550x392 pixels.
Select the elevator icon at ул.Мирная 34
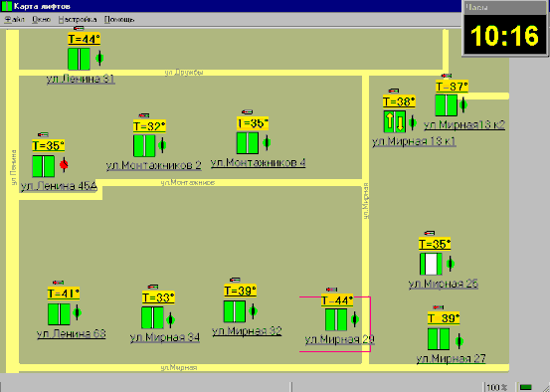[x=152, y=318]
